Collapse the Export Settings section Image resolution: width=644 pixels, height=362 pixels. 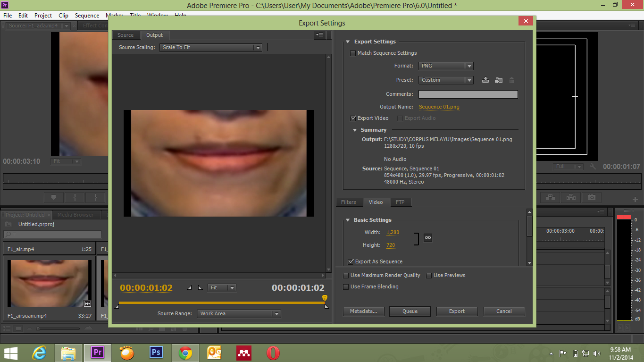click(348, 42)
